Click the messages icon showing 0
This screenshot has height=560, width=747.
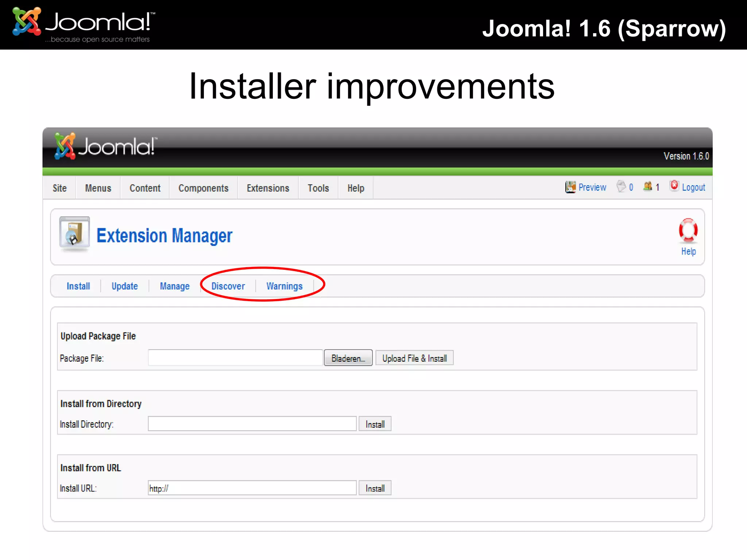point(621,186)
